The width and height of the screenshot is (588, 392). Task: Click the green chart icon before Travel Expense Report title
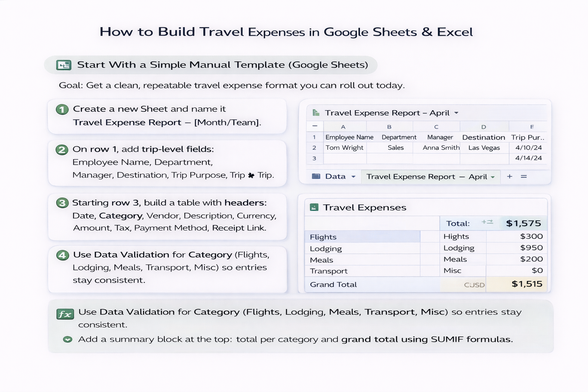pos(316,113)
